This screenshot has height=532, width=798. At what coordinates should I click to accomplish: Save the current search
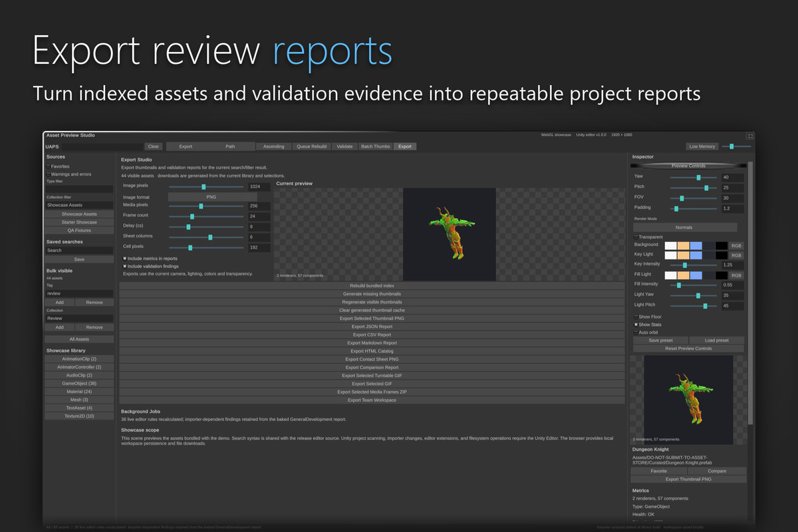[x=79, y=259]
